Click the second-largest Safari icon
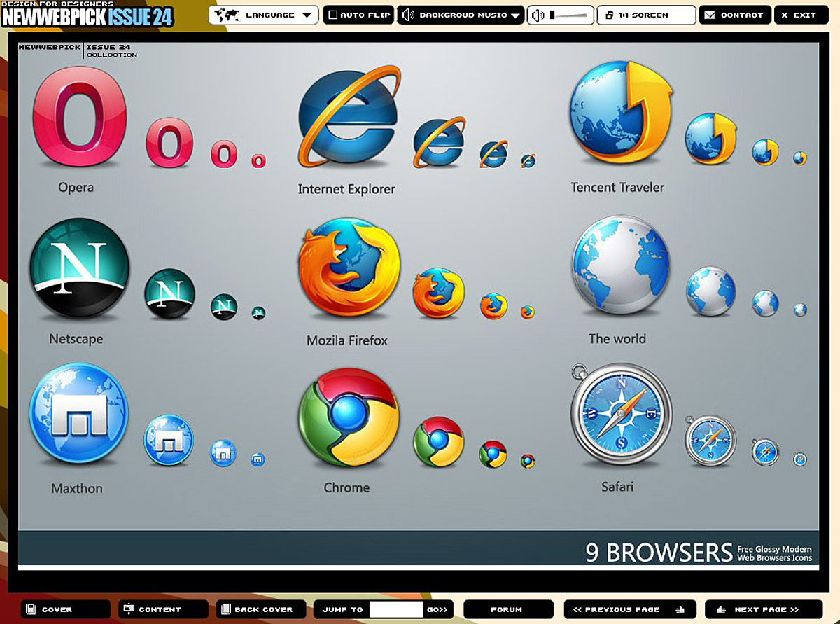Screen dimensions: 840x624 click(710, 440)
